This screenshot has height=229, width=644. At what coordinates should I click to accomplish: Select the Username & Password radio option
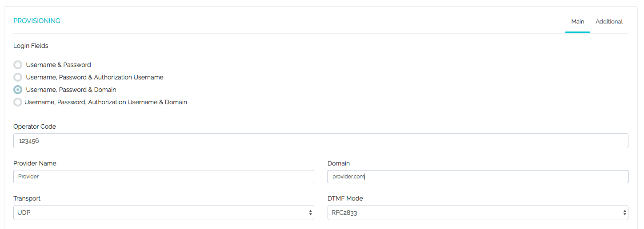[18, 65]
